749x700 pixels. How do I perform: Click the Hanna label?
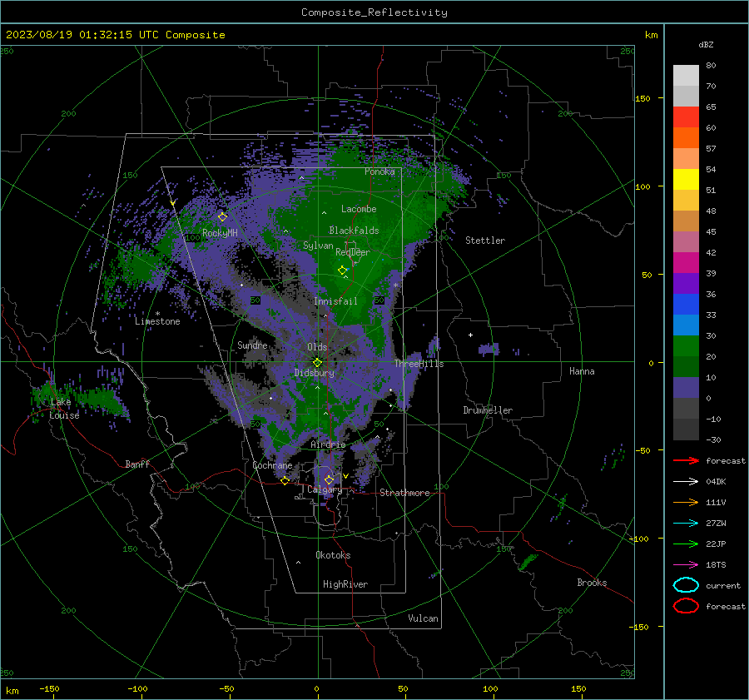click(582, 371)
